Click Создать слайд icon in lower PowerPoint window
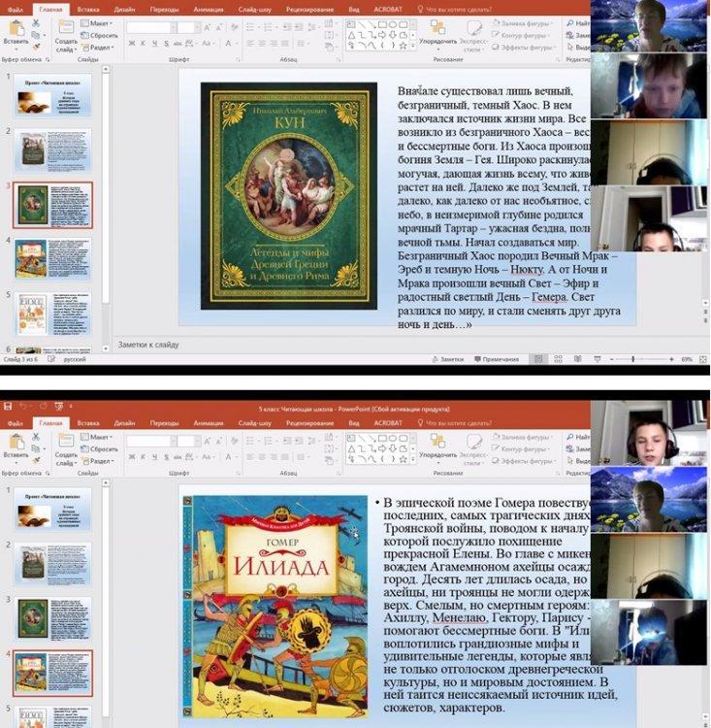711x728 pixels. click(x=65, y=441)
